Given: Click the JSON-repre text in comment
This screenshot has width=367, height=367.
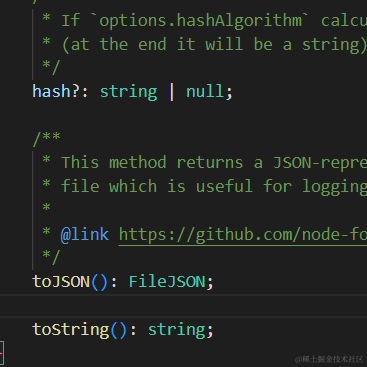Looking at the screenshot, I should click(x=320, y=163).
